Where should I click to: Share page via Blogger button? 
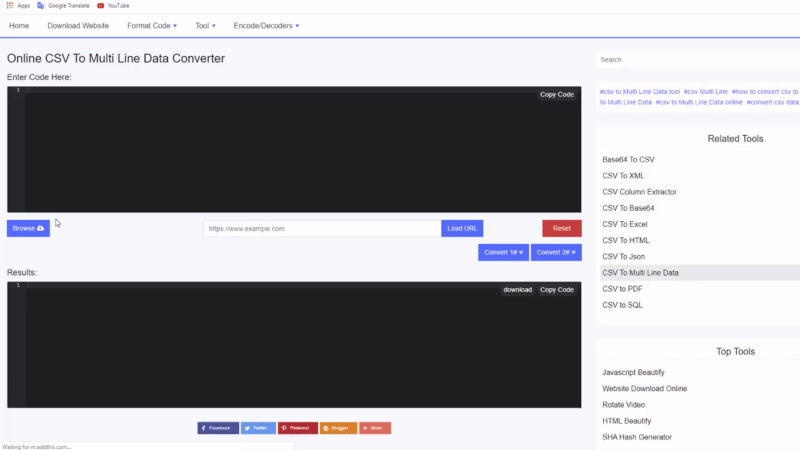click(338, 427)
